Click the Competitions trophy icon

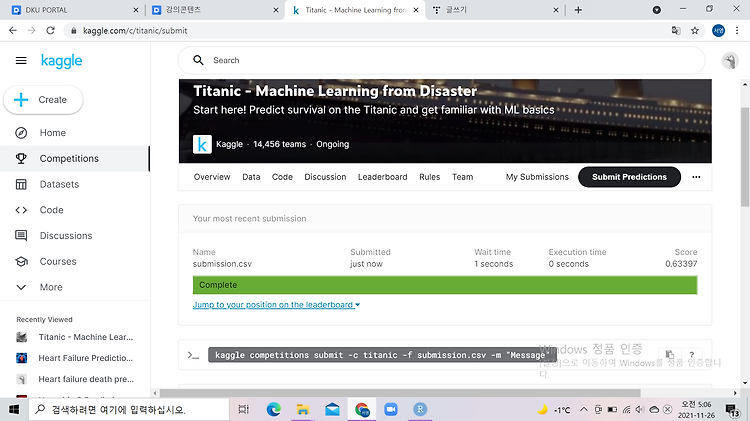[21, 158]
